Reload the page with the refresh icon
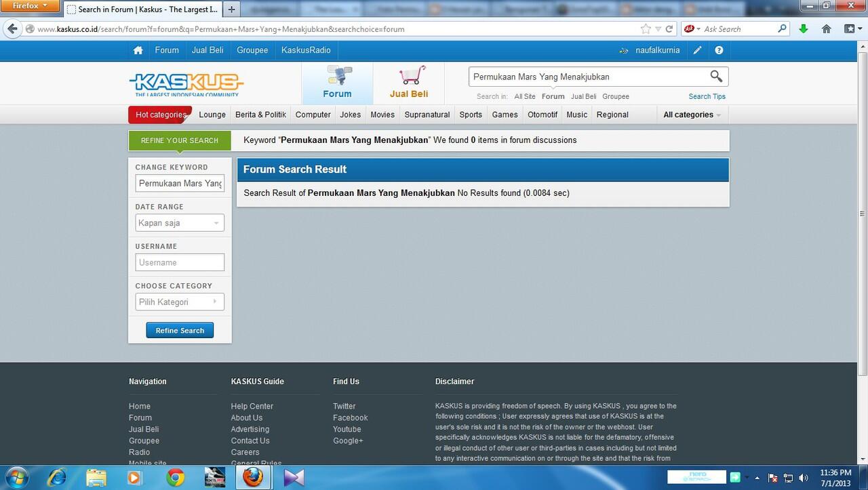 (x=669, y=29)
